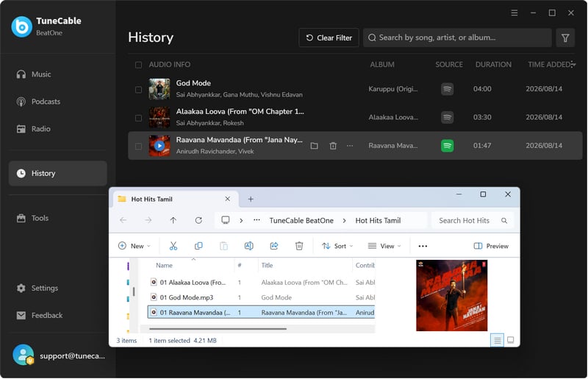Image resolution: width=588 pixels, height=379 pixels.
Task: Click Spotify source icon for Raavana Mavandaa
Action: [x=447, y=146]
